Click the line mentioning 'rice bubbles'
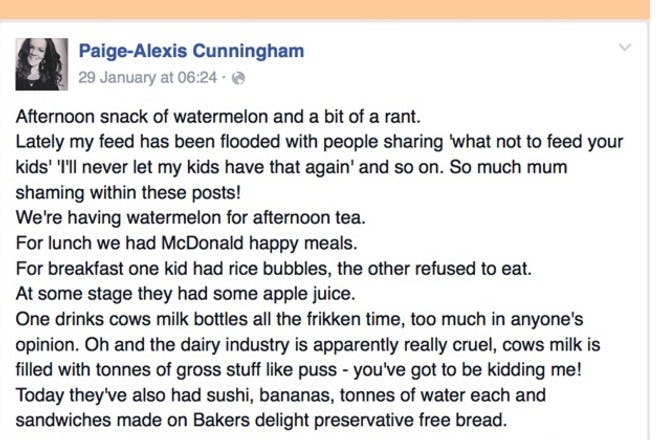 [x=274, y=268]
